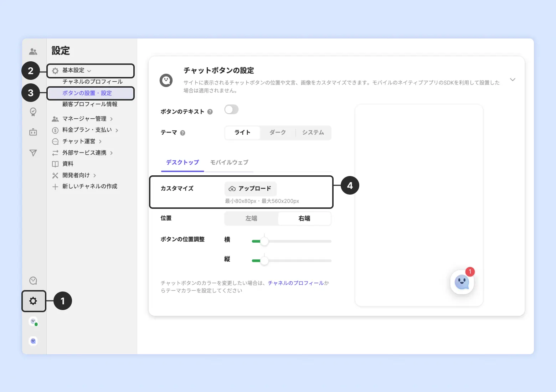Click the チャットボタンの設定 title
The image size is (556, 392).
click(219, 71)
